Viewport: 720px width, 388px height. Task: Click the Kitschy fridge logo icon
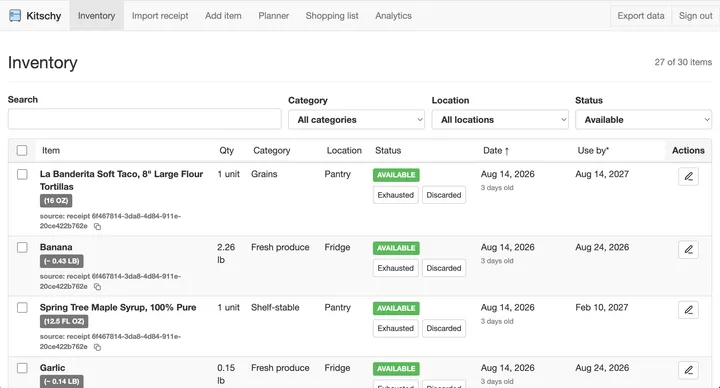(15, 16)
